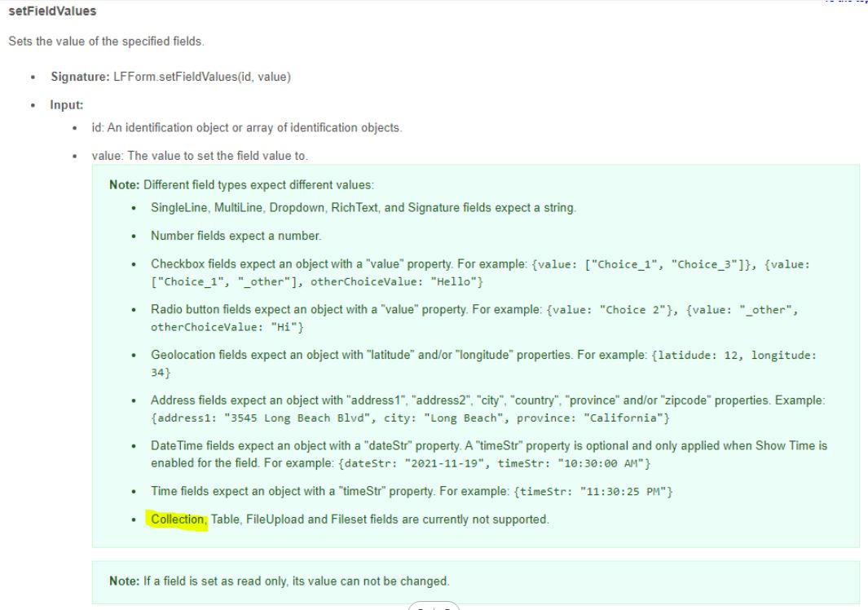868x610 pixels.
Task: Click the 'Signature:' label
Action: point(80,77)
